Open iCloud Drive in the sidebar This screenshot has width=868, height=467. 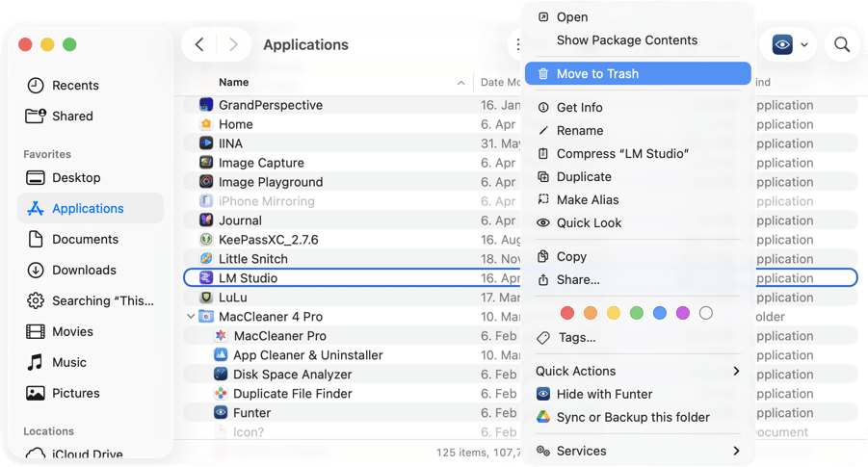pos(75,454)
